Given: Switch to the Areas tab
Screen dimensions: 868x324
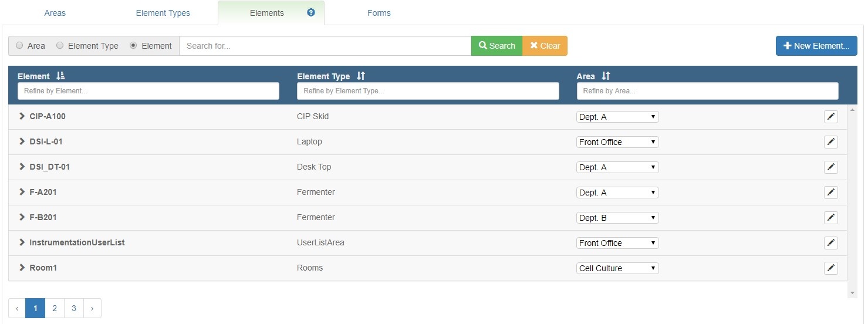Looking at the screenshot, I should [55, 13].
